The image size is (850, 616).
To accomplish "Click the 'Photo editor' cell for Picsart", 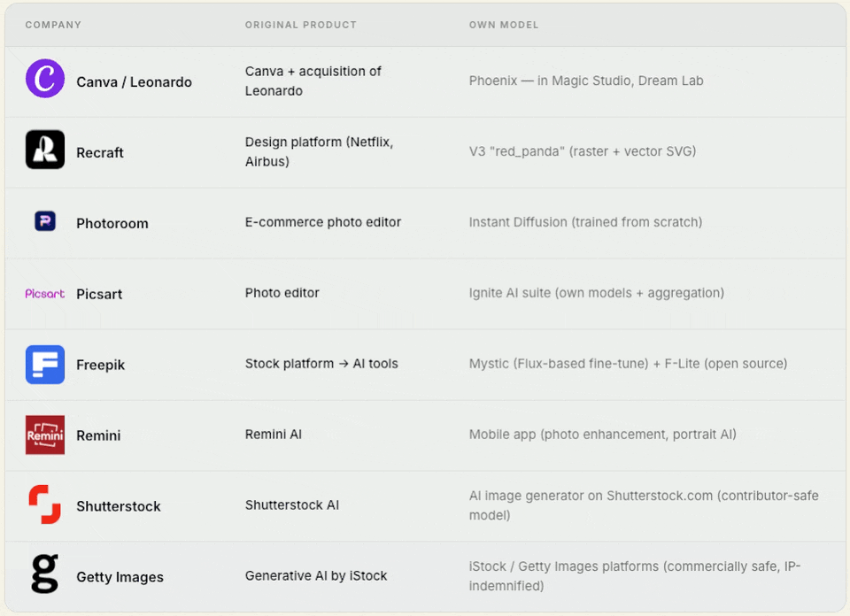I will point(282,293).
